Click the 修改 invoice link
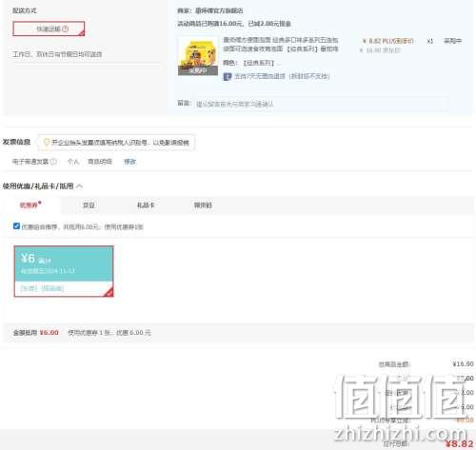The width and height of the screenshot is (476, 450). 129,162
